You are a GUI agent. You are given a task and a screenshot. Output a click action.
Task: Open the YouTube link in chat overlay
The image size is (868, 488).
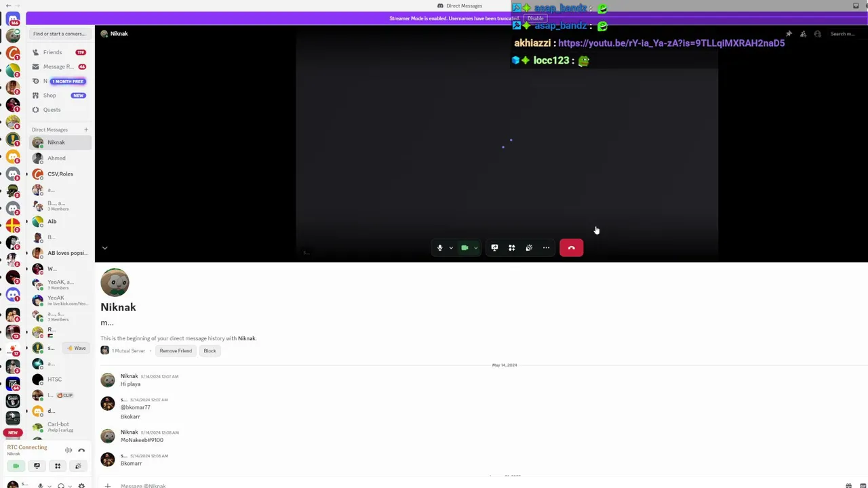[671, 43]
